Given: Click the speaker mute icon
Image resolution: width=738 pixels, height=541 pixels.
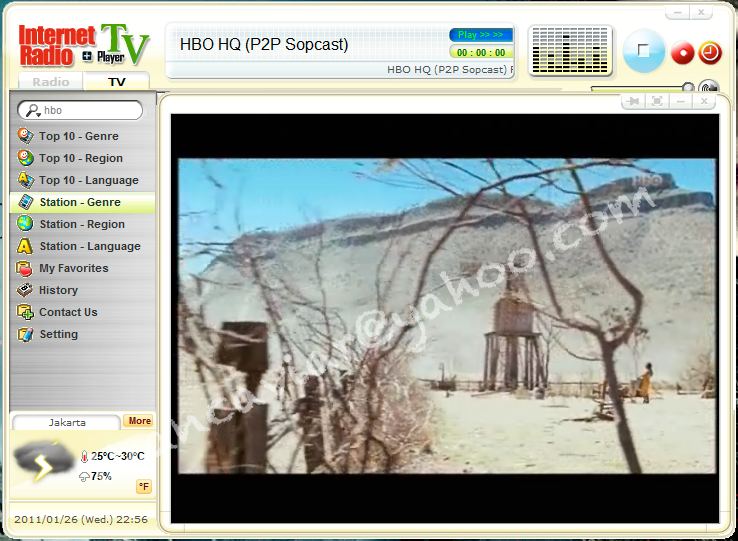Looking at the screenshot, I should (709, 87).
